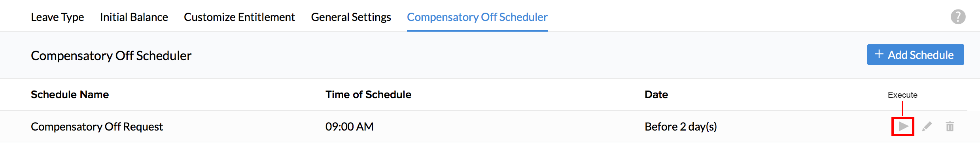Screen dimensions: 980x144
Task: Execute the Compensatory Off Request schedule
Action: tap(903, 127)
